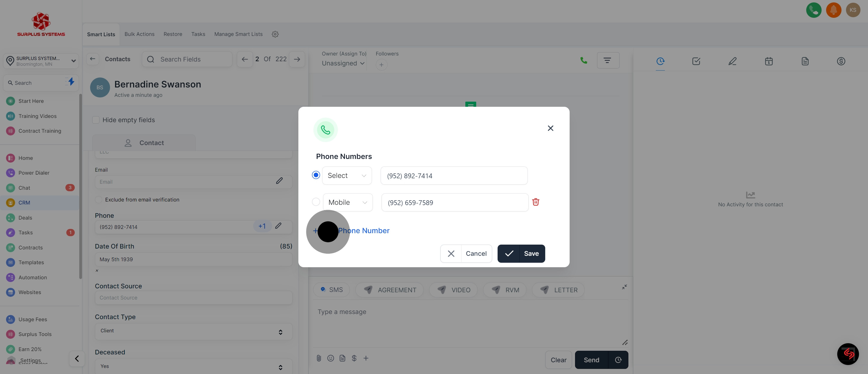Click the (952) 659-7589 phone number field
868x374 pixels.
pyautogui.click(x=454, y=203)
